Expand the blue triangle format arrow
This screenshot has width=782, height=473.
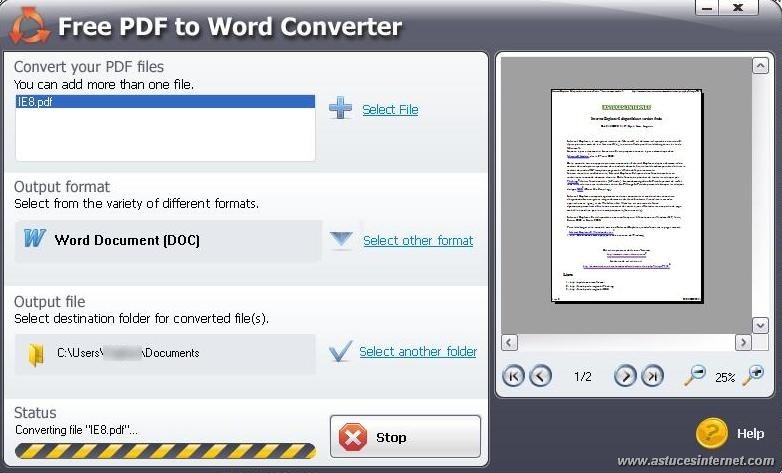pyautogui.click(x=342, y=239)
